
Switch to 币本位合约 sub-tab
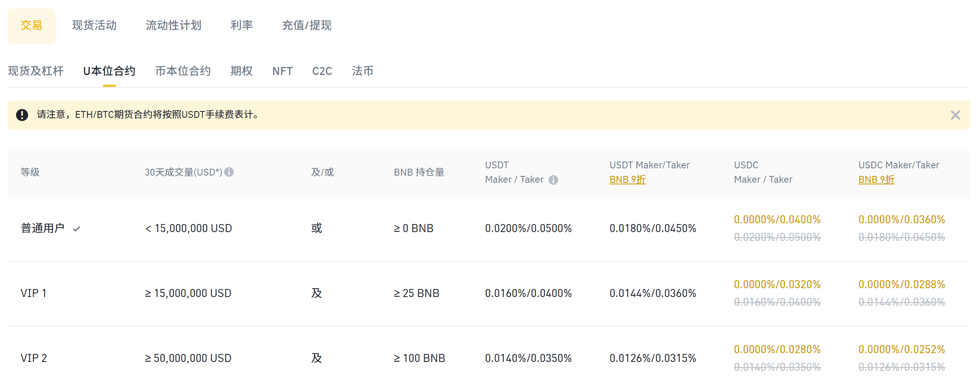[x=183, y=71]
